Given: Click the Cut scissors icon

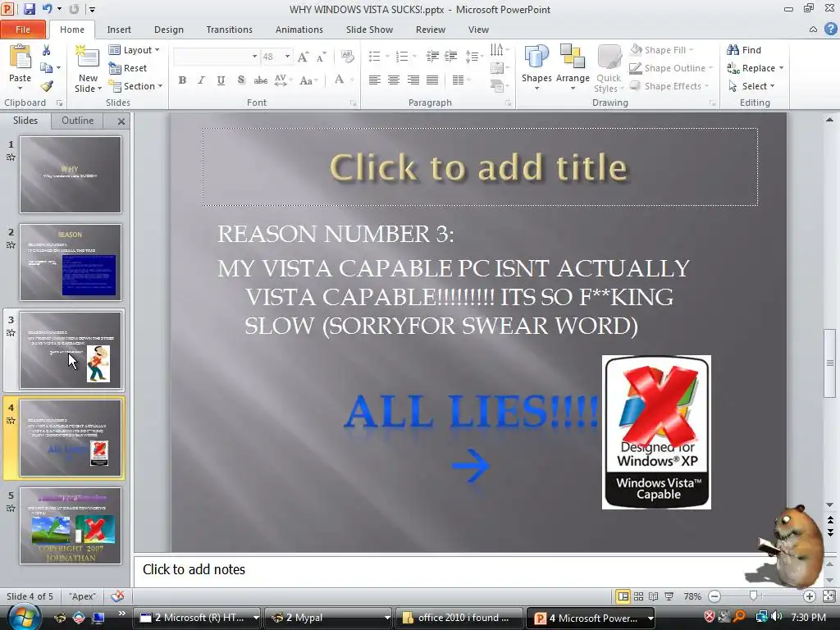Looking at the screenshot, I should (x=46, y=50).
